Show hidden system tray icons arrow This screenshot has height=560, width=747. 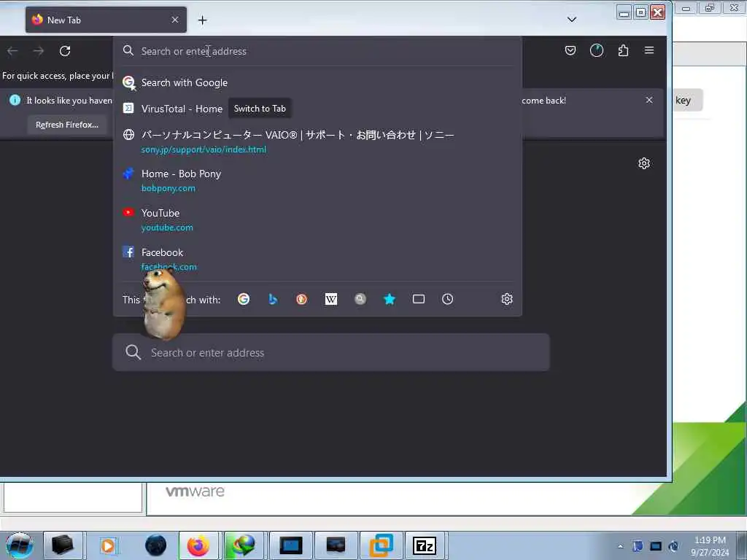coord(620,546)
